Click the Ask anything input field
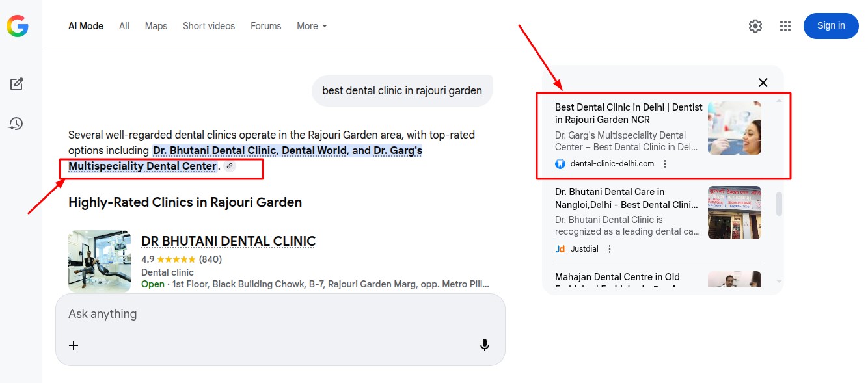 pos(280,314)
